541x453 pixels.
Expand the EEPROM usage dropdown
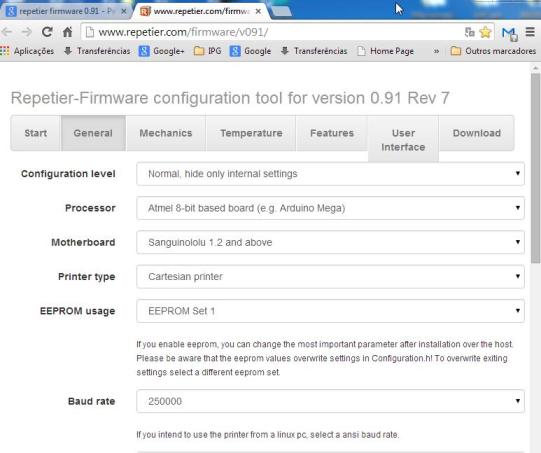(x=330, y=311)
